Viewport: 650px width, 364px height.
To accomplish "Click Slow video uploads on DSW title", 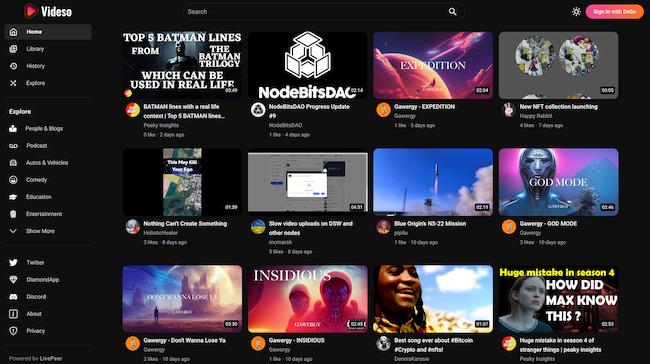I will 310,228.
